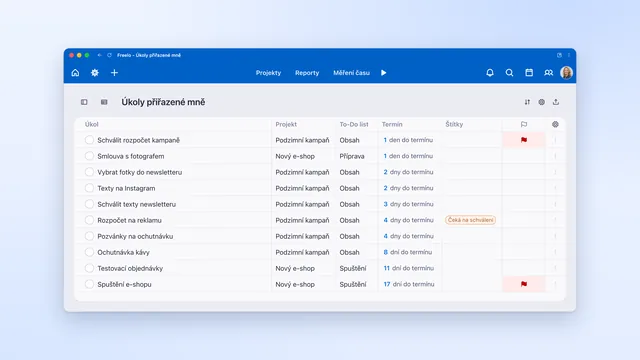Complete task Ochutnávka kávy
This screenshot has height=360, width=640.
pos(89,252)
